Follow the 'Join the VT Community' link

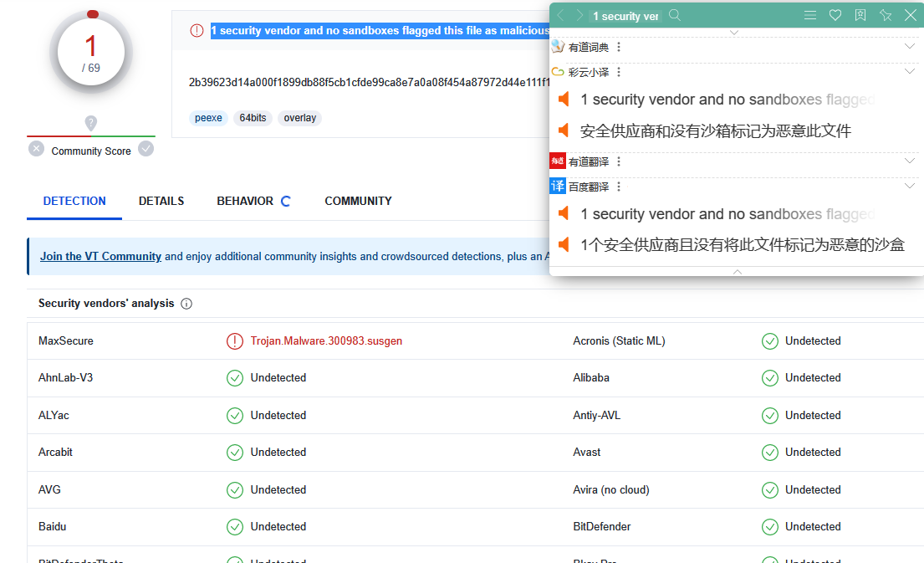(x=101, y=257)
